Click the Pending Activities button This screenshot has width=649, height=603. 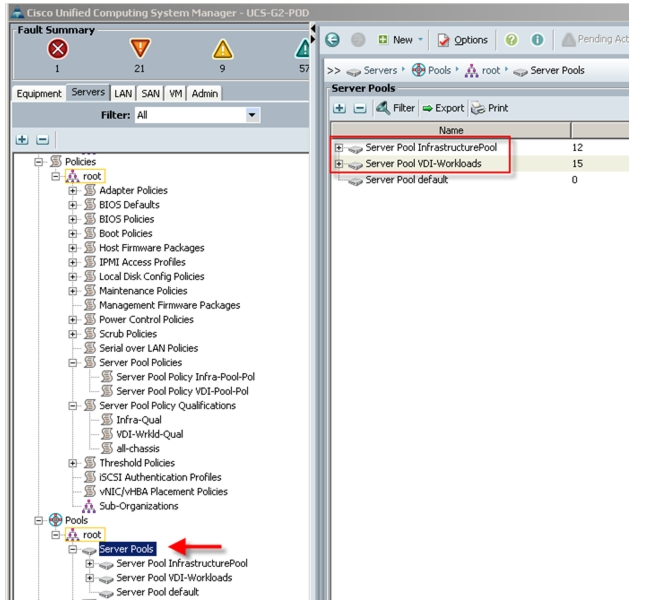[x=595, y=40]
